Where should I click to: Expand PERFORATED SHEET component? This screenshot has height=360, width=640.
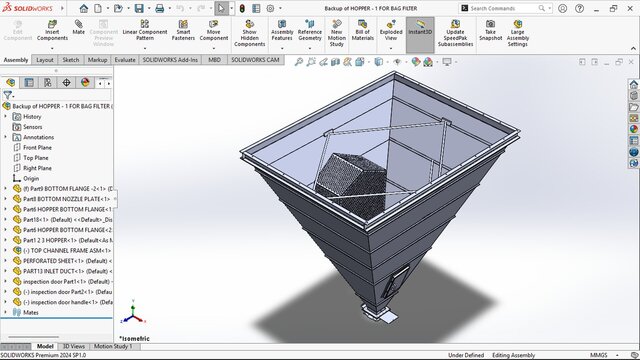click(x=5, y=260)
